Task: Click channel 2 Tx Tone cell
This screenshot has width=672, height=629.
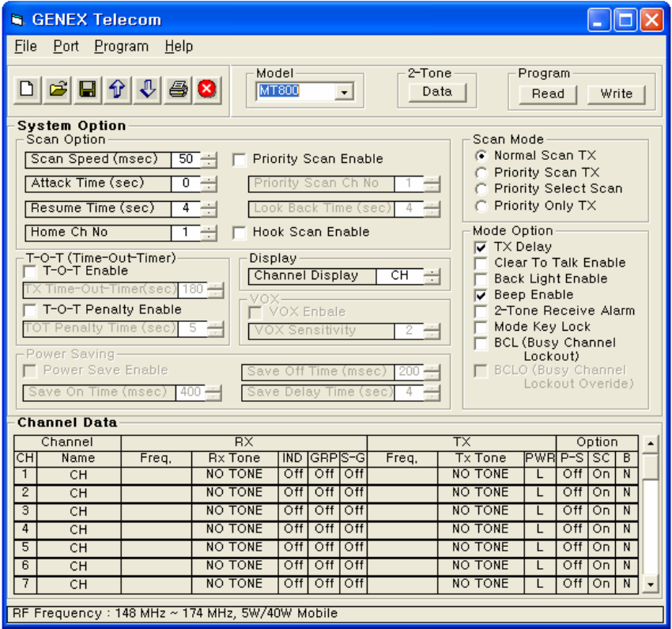Action: tap(481, 493)
